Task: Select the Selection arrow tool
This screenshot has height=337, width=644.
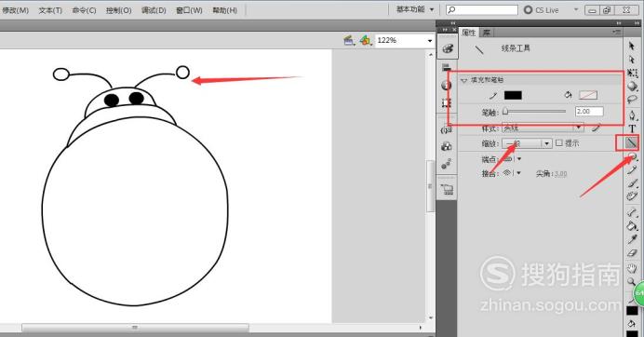Action: tap(632, 46)
